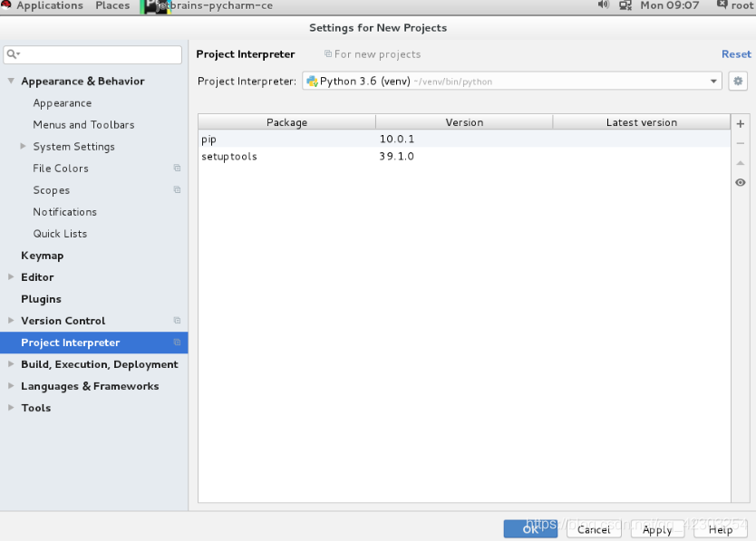756x541 pixels.
Task: Select Notifications settings page
Action: click(64, 212)
